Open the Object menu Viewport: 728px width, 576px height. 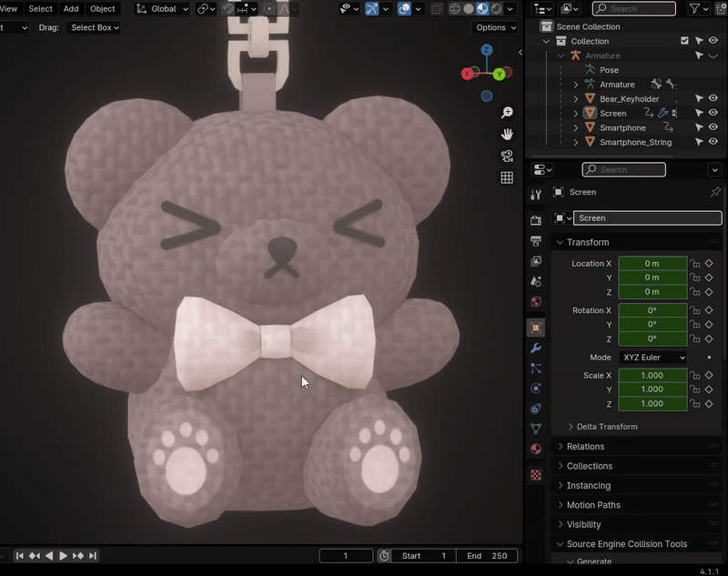[x=102, y=9]
